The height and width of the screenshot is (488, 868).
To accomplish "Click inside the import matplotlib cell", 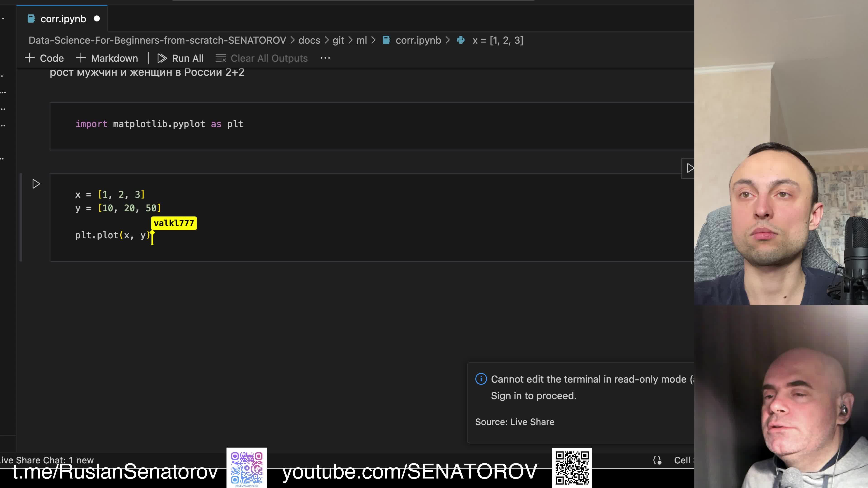I will click(x=372, y=126).
